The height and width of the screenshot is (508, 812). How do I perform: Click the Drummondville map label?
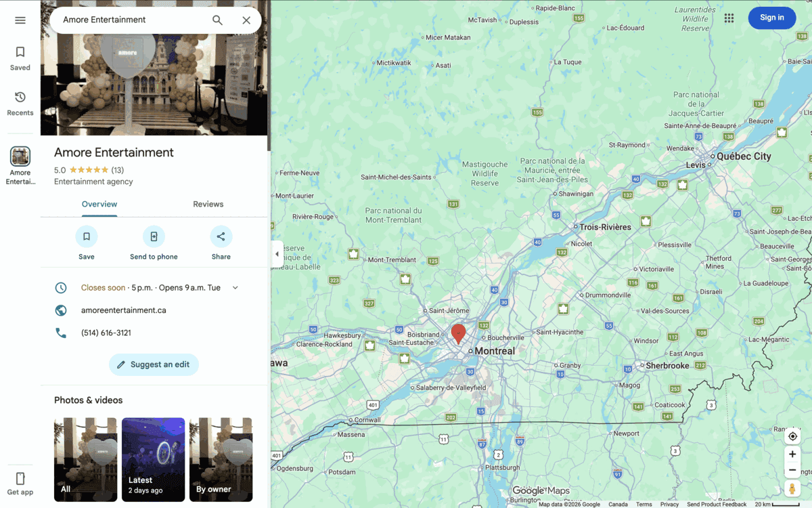pos(608,295)
